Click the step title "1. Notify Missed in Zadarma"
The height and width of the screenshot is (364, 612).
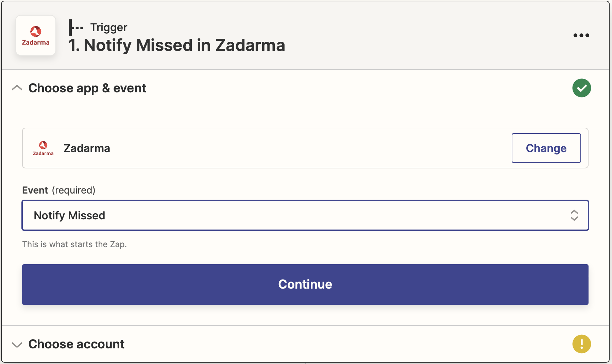[177, 45]
